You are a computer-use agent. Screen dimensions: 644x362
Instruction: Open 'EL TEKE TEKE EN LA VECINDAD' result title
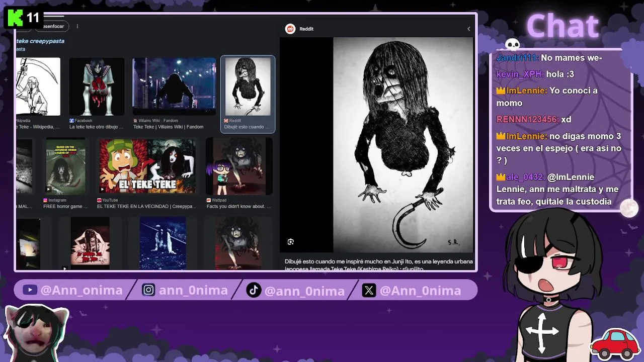pyautogui.click(x=146, y=207)
